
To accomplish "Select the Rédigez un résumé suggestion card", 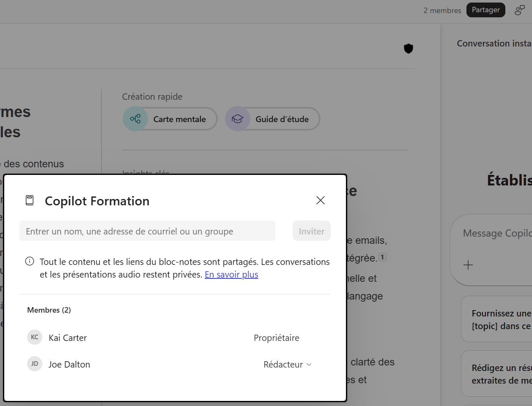I will (496, 373).
